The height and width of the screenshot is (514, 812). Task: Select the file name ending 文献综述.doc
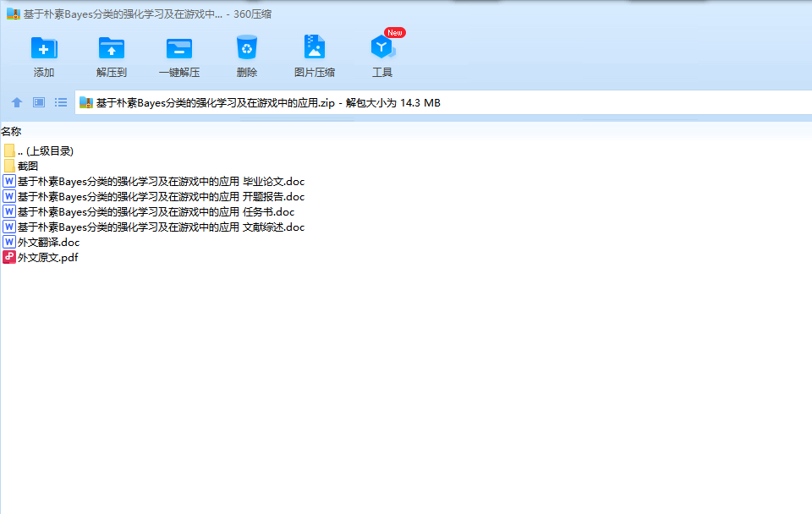(x=161, y=227)
